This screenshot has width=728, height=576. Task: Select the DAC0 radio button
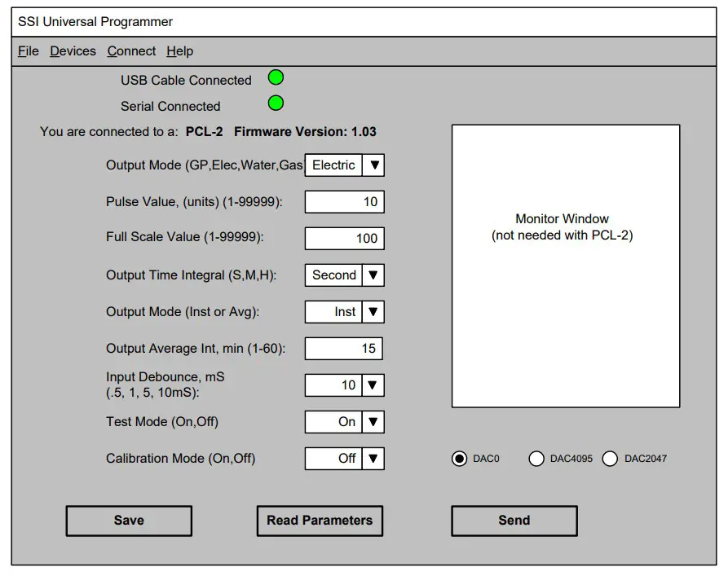click(461, 459)
